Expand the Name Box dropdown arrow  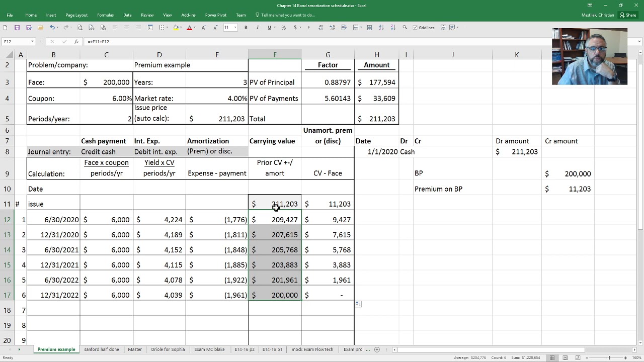pyautogui.click(x=32, y=42)
